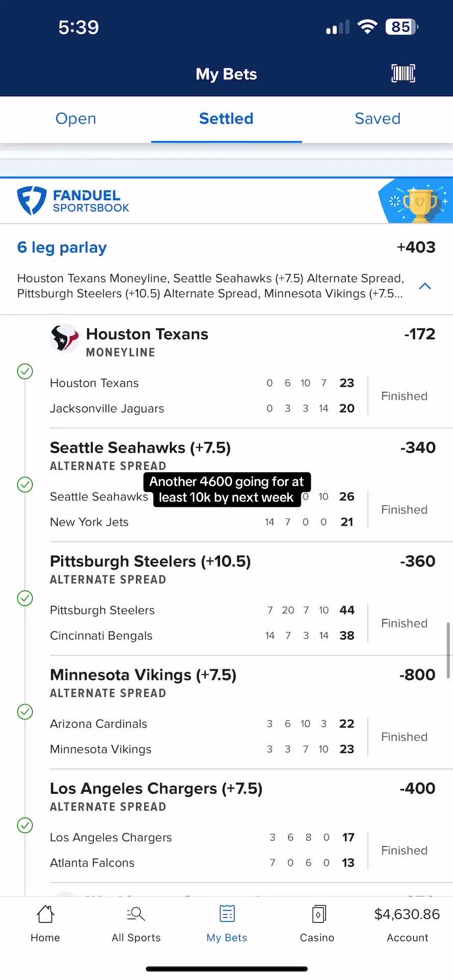The width and height of the screenshot is (453, 980).
Task: Switch to the Saved tab
Action: point(377,118)
